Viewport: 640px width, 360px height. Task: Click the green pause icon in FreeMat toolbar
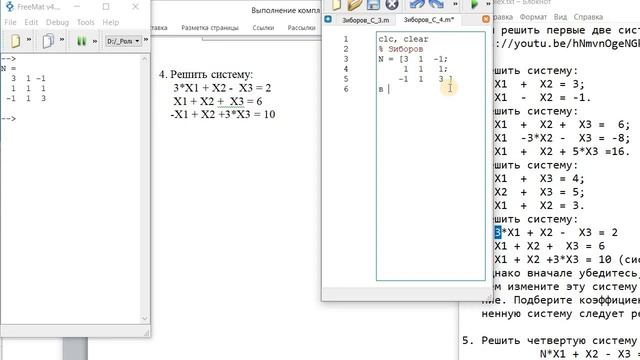[82, 41]
